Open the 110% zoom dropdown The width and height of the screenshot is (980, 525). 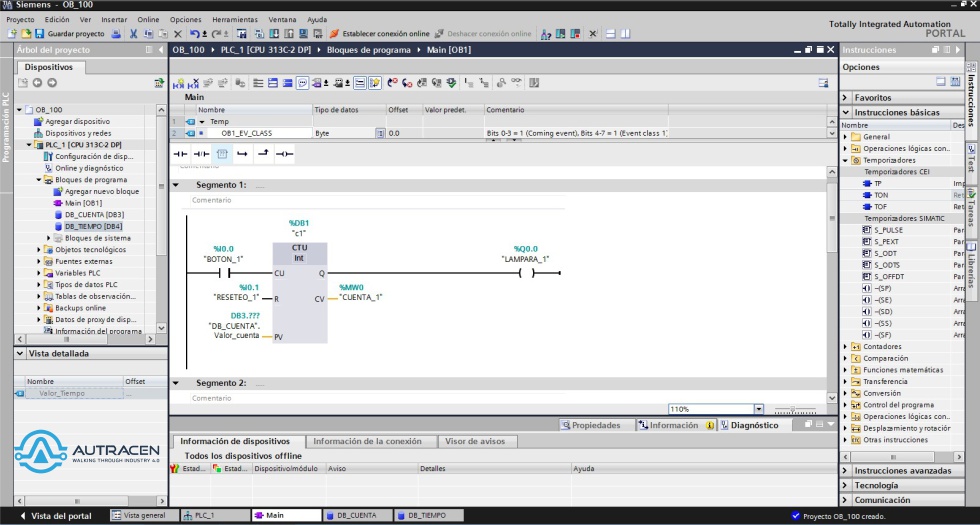[759, 409]
